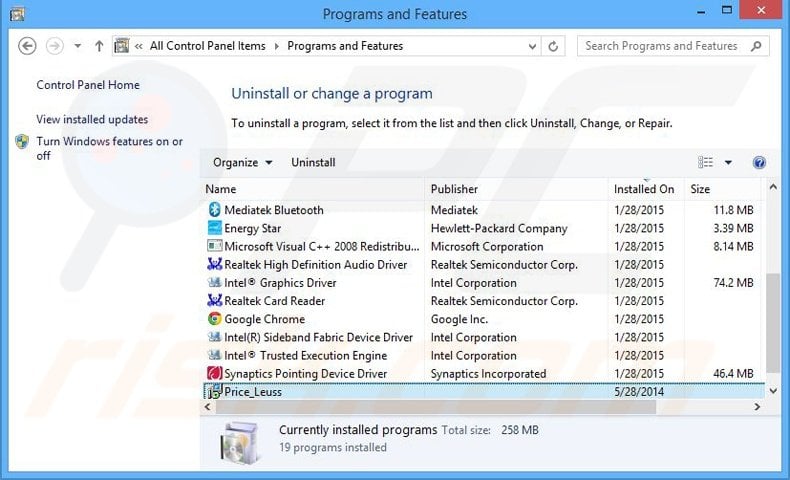Select Realtek Card Reader icon
790x480 pixels.
click(215, 300)
